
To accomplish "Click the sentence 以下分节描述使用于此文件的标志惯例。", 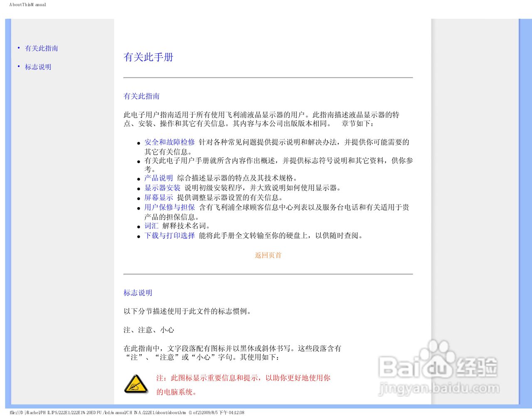I will click(188, 312).
